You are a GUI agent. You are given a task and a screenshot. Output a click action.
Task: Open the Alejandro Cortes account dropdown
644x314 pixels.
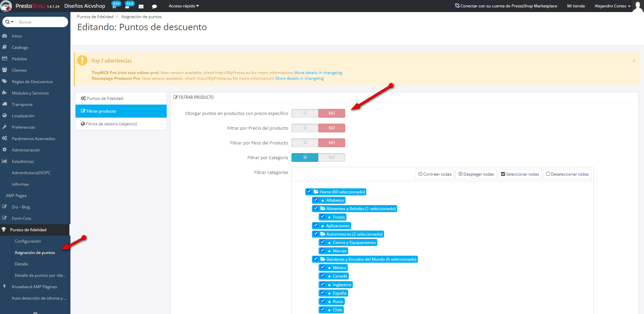coord(612,6)
